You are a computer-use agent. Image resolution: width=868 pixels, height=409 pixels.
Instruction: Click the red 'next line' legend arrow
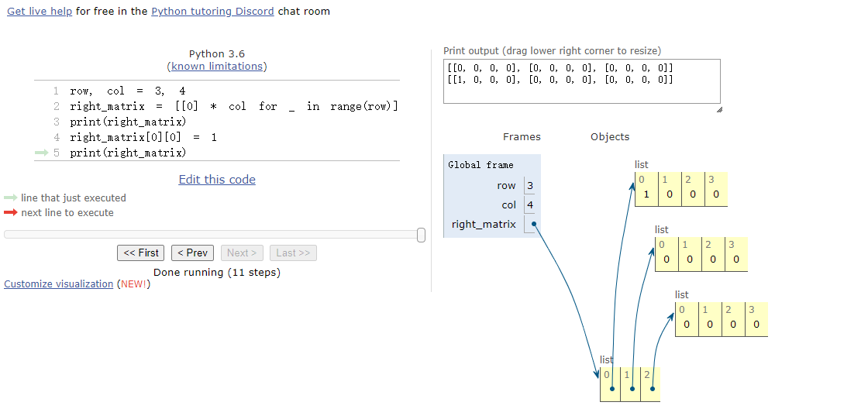[x=10, y=213]
